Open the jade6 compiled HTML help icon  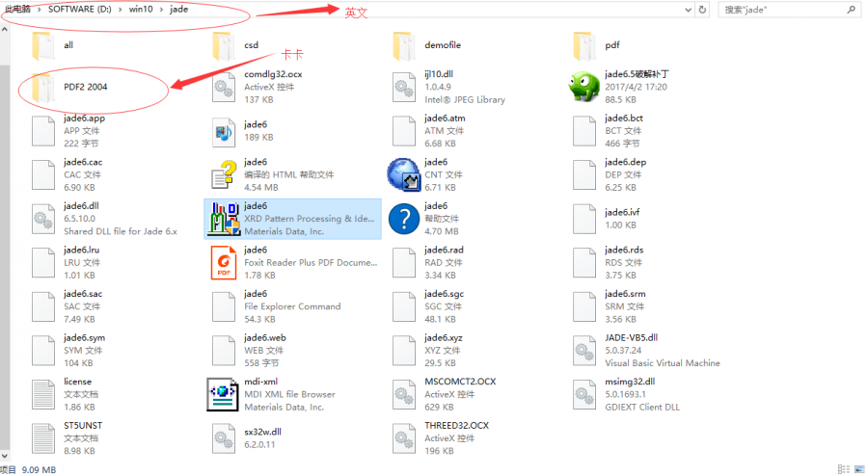point(224,174)
